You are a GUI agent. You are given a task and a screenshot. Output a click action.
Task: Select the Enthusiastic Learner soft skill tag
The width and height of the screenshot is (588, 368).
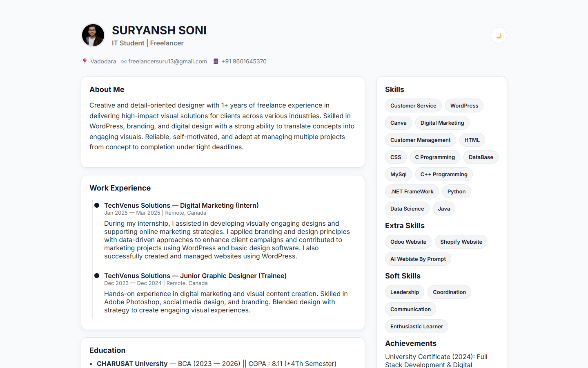pyautogui.click(x=416, y=326)
